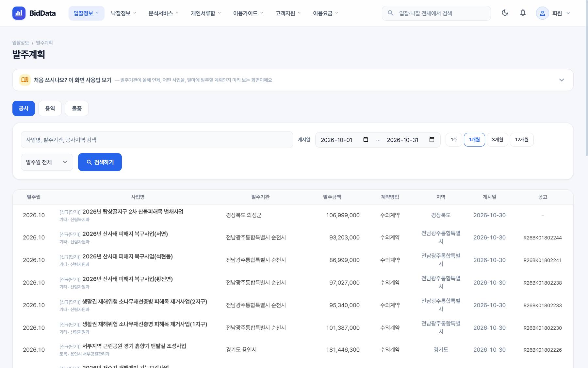588x368 pixels.
Task: Click the 검색하기 button
Action: pyautogui.click(x=100, y=162)
